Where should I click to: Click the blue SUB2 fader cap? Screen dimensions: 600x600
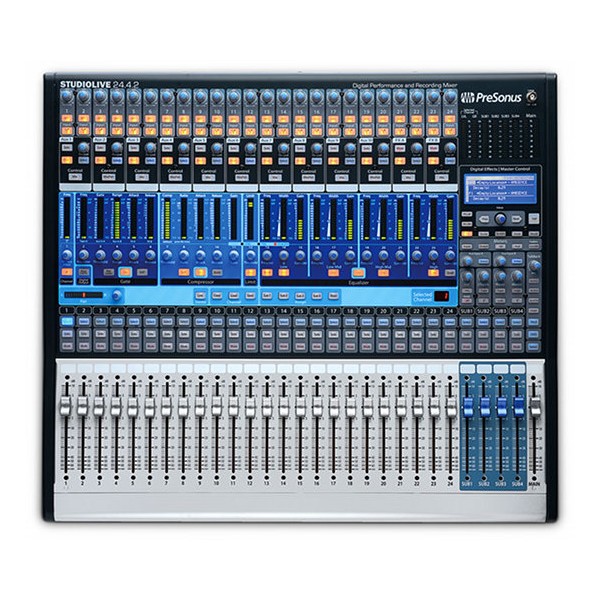(x=484, y=407)
